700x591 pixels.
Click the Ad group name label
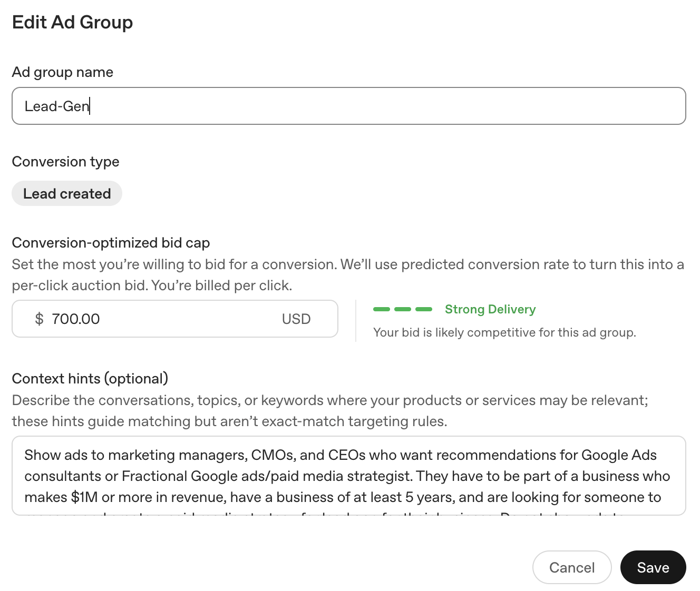(63, 72)
